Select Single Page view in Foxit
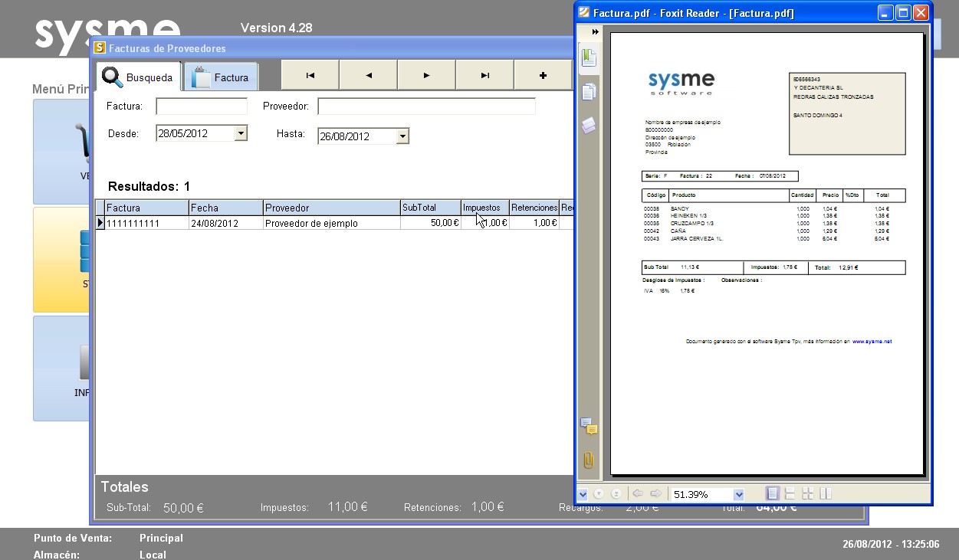Image resolution: width=959 pixels, height=560 pixels. pyautogui.click(x=772, y=494)
